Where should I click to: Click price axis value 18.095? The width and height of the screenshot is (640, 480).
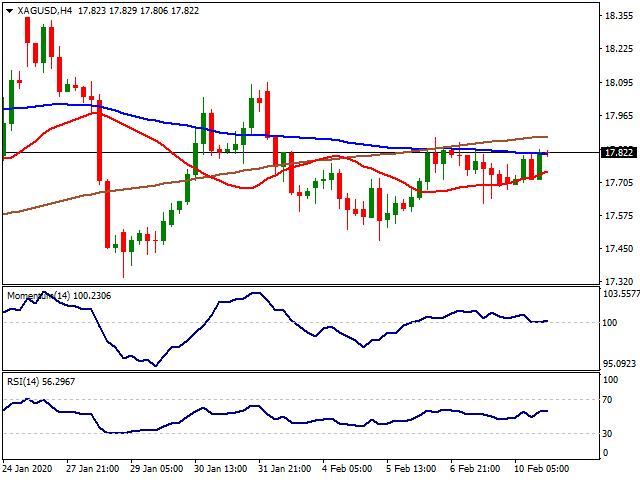[x=619, y=83]
